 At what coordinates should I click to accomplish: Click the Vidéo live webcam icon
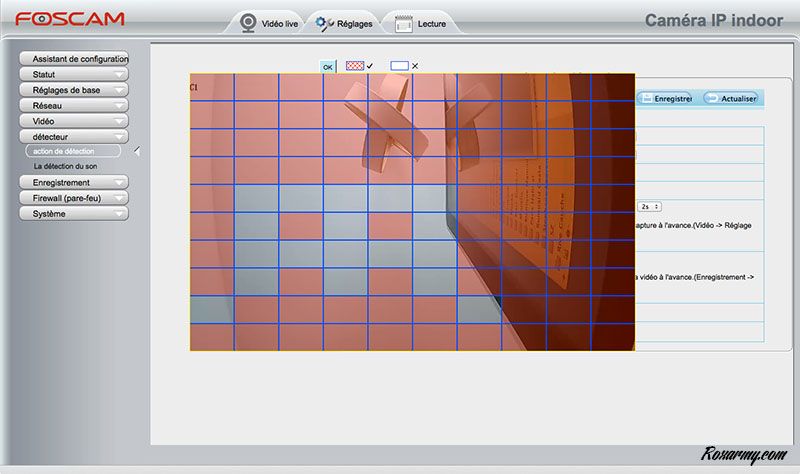point(247,22)
